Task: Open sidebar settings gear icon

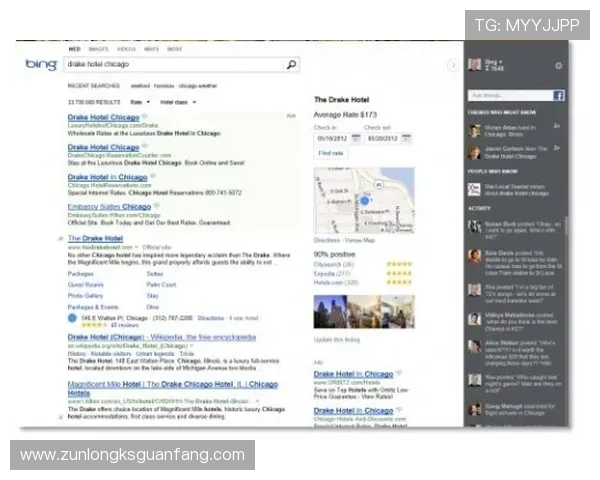Action: click(558, 66)
